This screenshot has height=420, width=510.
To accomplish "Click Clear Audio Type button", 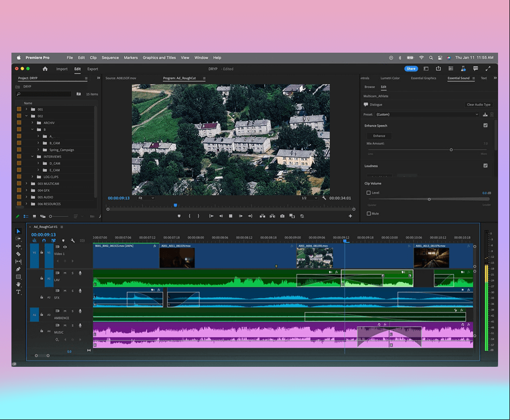I will [x=479, y=104].
